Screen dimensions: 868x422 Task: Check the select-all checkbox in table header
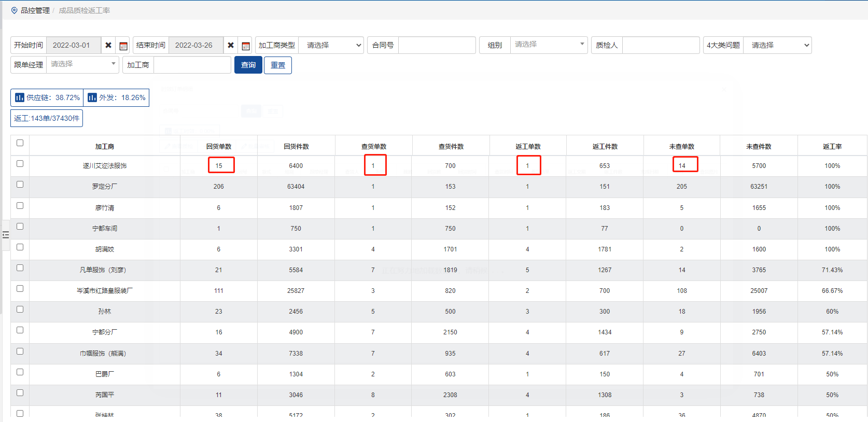[20, 143]
